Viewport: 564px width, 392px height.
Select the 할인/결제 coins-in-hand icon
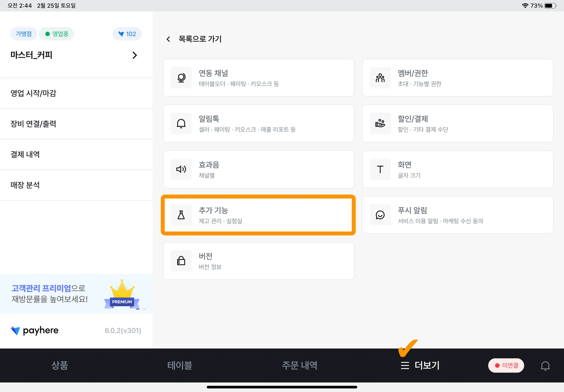click(x=380, y=123)
